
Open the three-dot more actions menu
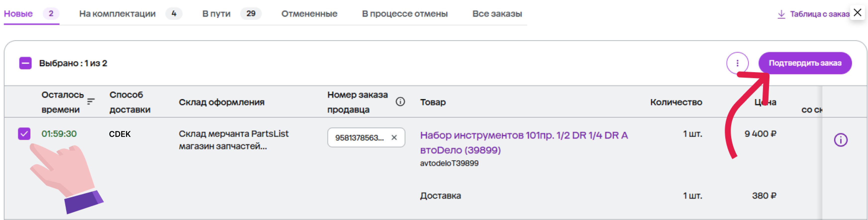pyautogui.click(x=737, y=63)
